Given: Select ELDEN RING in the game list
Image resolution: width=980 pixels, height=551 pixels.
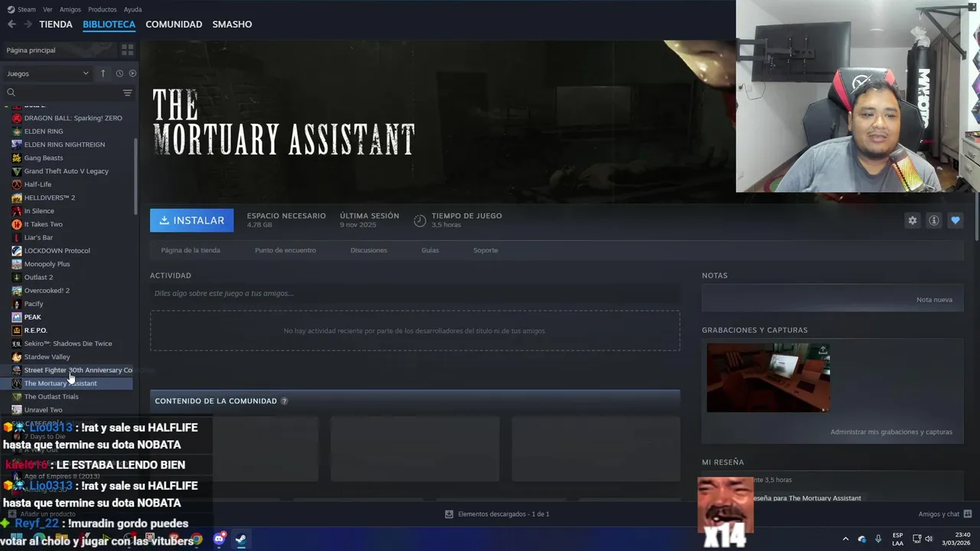Looking at the screenshot, I should [x=44, y=131].
